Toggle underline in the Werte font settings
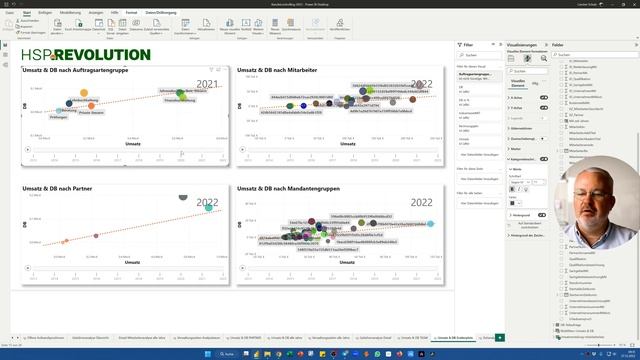Screen dimensions: 640x360 tap(526, 189)
